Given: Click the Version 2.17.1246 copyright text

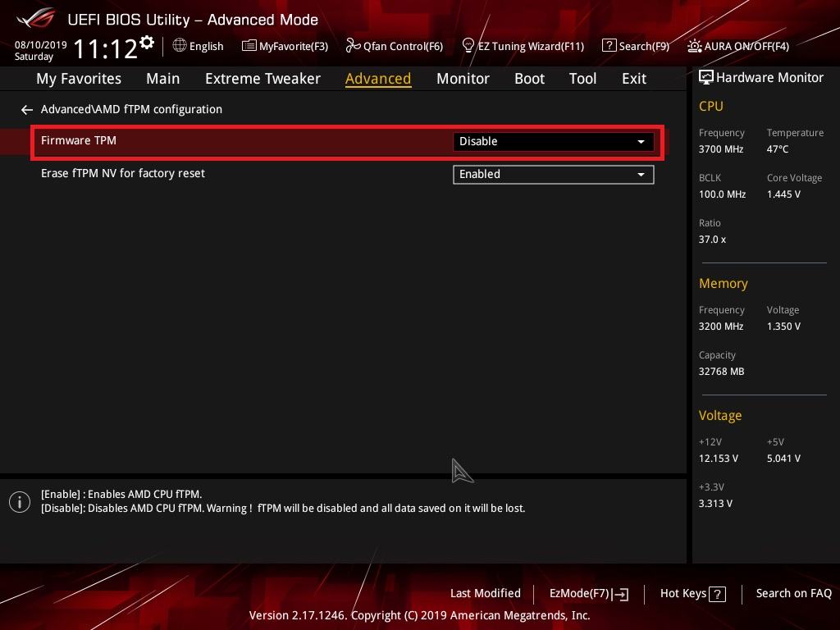Looking at the screenshot, I should click(x=419, y=615).
